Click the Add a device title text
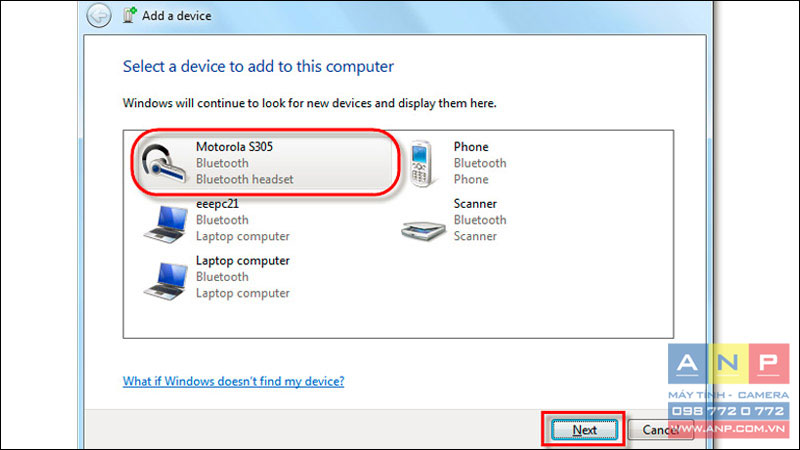 coord(177,16)
